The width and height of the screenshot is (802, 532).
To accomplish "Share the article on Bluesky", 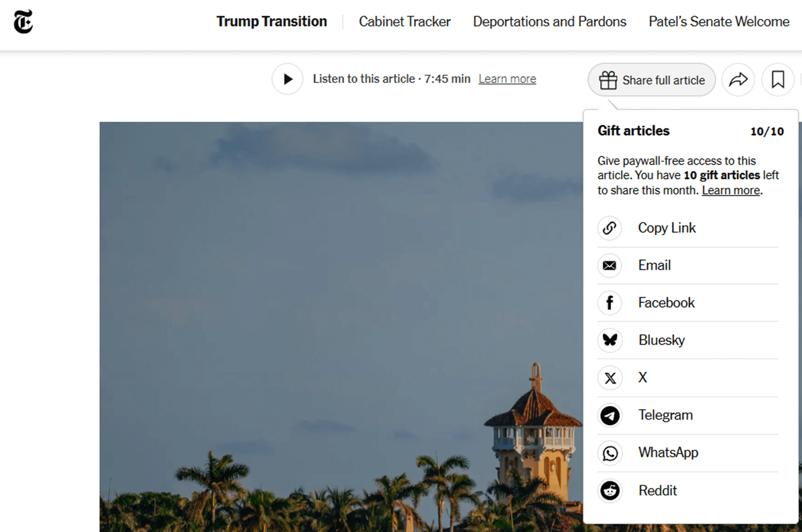I will [x=662, y=340].
